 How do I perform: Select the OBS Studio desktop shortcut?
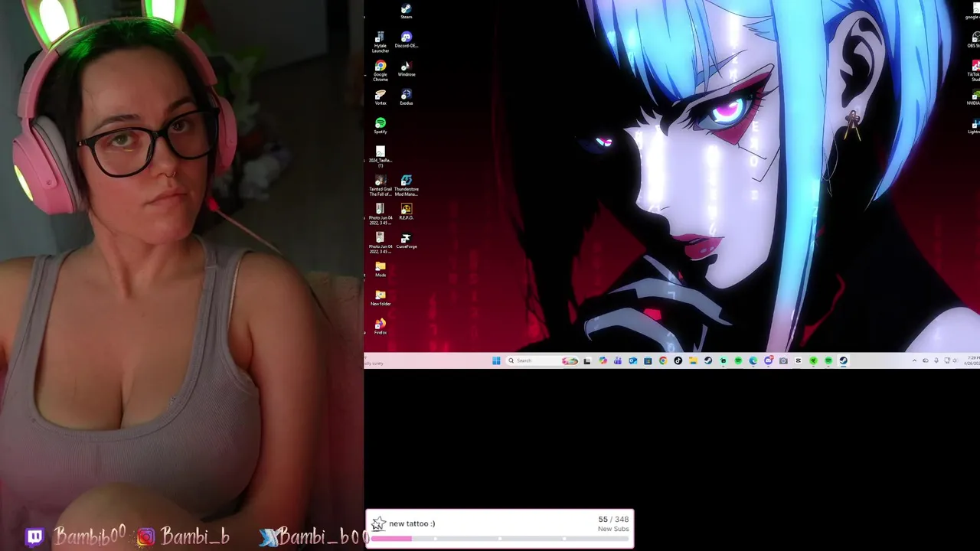[975, 40]
